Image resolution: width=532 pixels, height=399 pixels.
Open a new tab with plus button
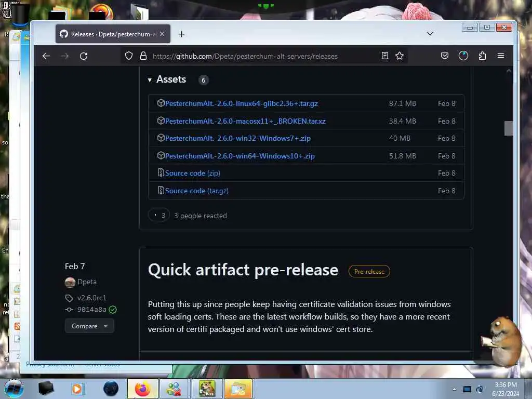click(181, 34)
